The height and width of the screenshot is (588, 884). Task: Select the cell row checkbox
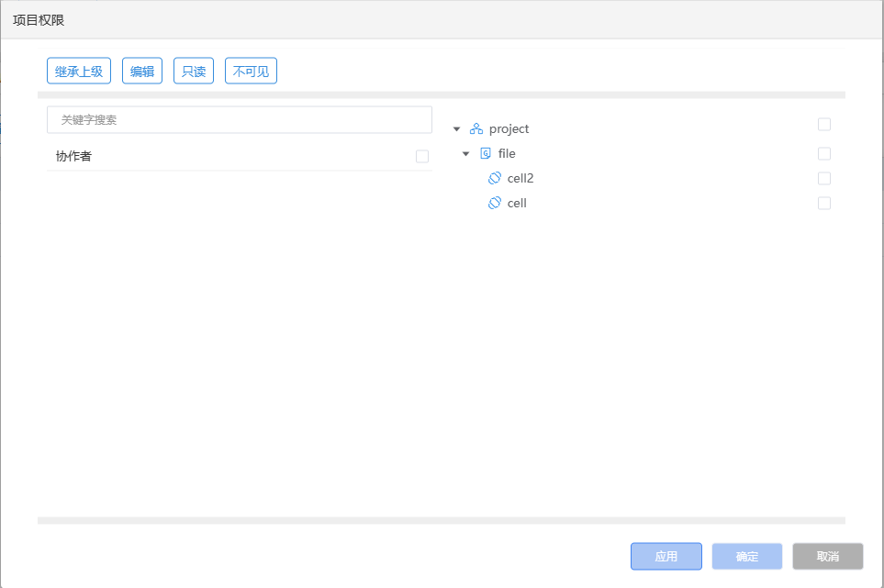tap(824, 204)
